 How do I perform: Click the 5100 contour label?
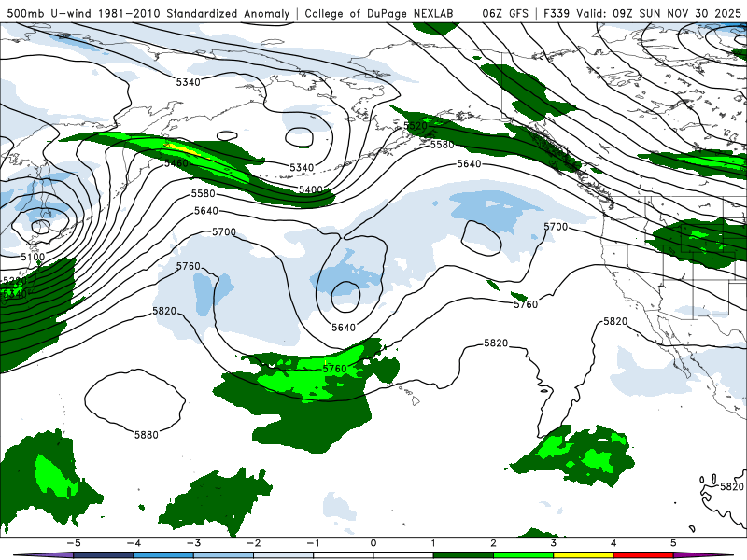tap(33, 258)
